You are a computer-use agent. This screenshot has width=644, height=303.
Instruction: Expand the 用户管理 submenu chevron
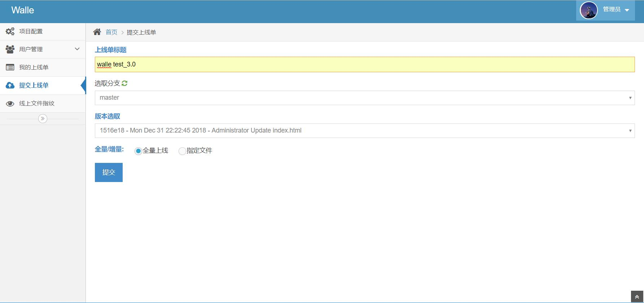point(77,49)
